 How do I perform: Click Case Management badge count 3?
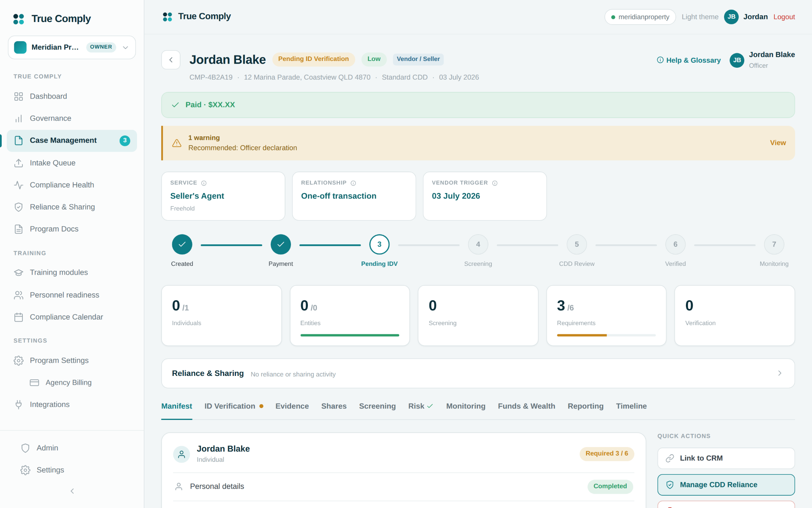click(x=125, y=141)
